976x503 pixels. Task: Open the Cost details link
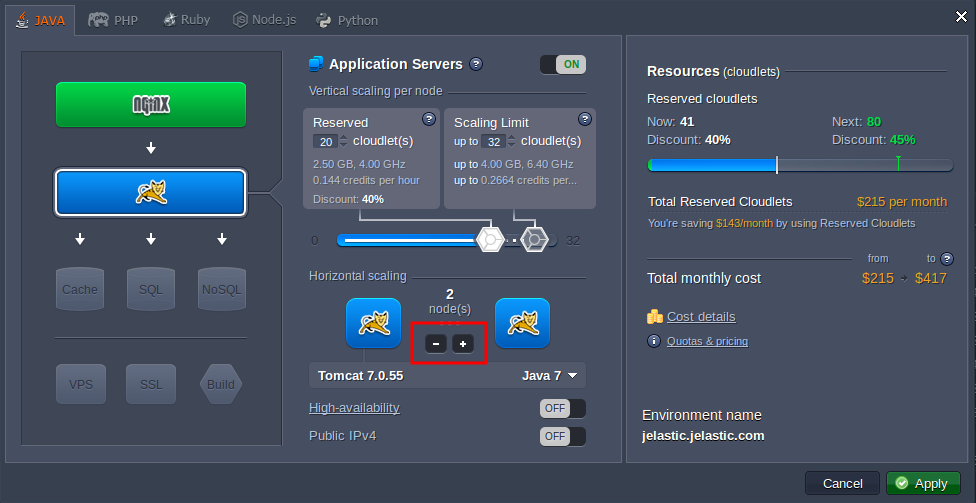(x=701, y=317)
